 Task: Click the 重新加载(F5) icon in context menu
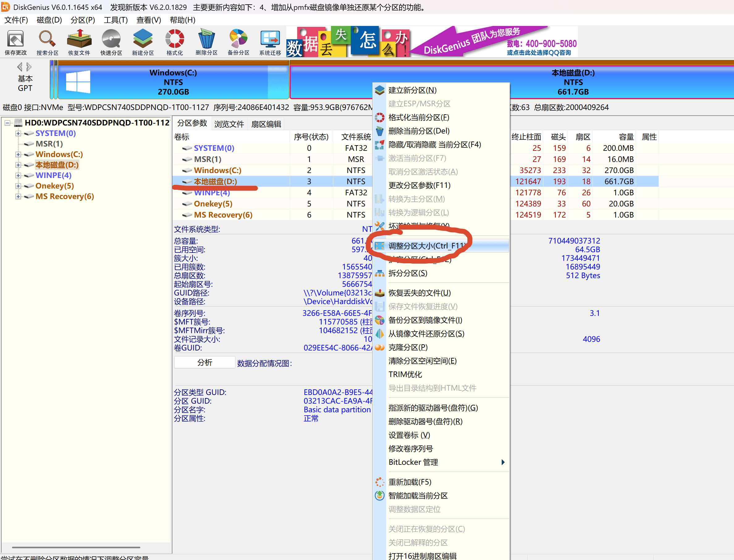click(x=379, y=482)
